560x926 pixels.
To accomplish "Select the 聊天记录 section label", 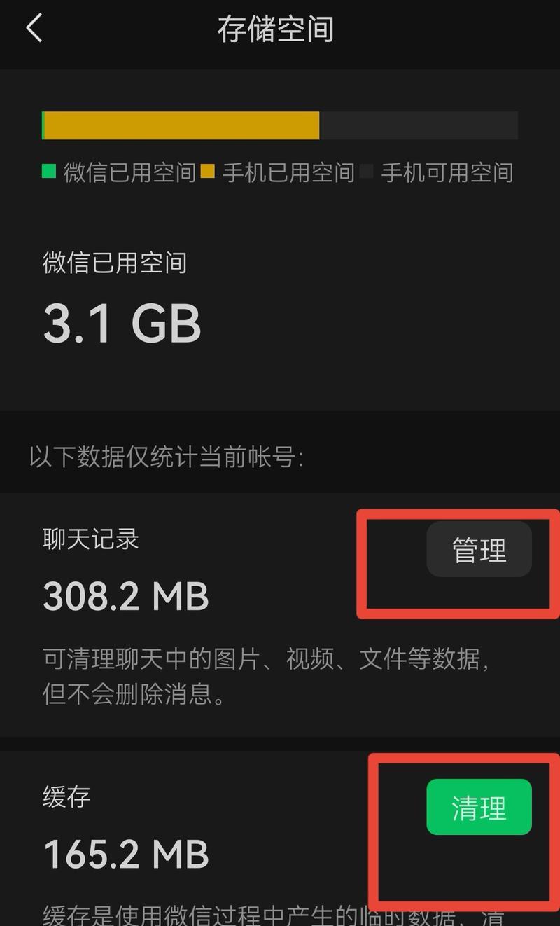I will [x=91, y=539].
